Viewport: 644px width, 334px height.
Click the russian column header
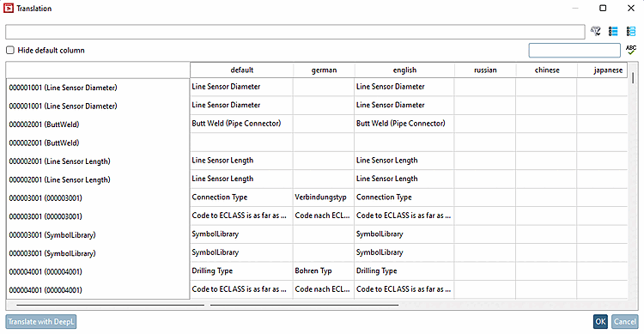pos(485,70)
